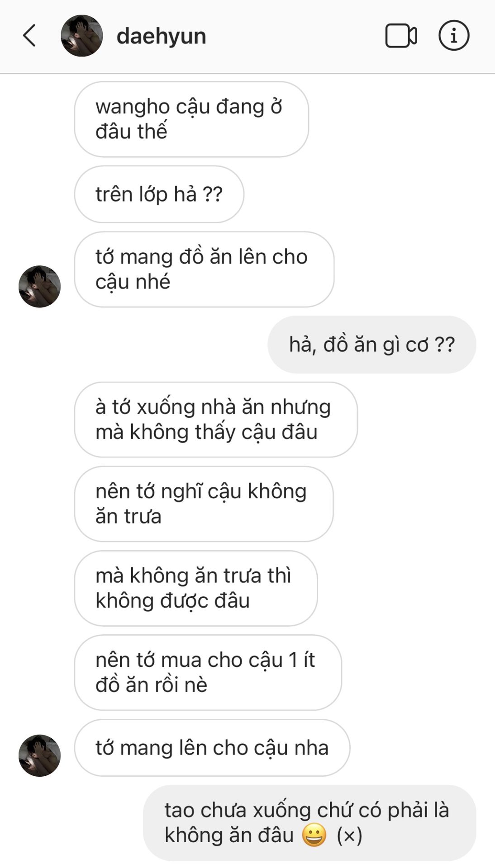Tap the daehyun username in the header
This screenshot has width=495, height=868.
pyautogui.click(x=161, y=36)
